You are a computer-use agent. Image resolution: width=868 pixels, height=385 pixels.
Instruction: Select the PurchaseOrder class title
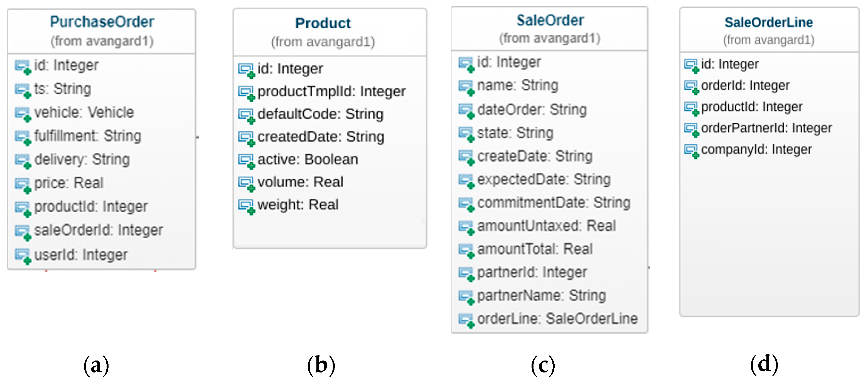tap(102, 22)
